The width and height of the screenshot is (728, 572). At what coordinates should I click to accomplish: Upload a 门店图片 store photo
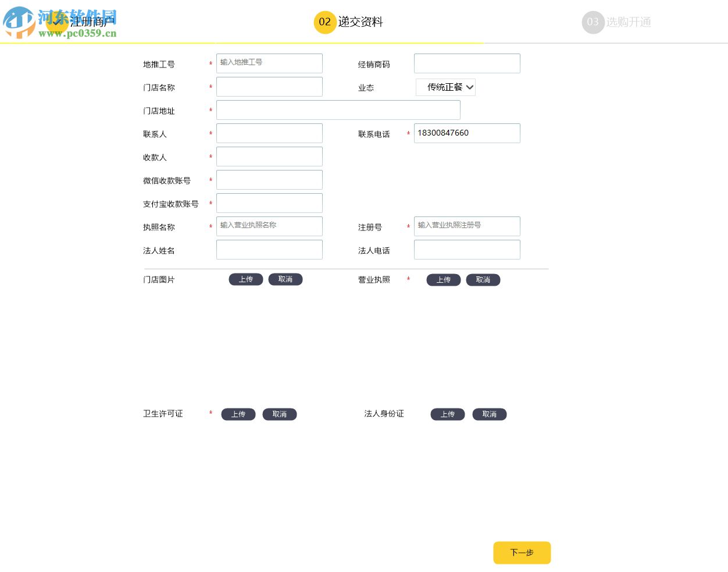point(245,279)
